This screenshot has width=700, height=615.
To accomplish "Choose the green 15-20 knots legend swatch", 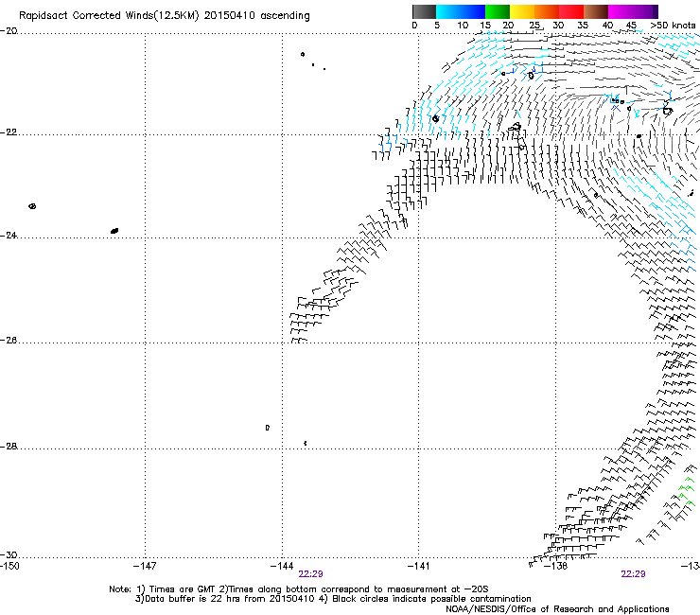I will coord(498,11).
